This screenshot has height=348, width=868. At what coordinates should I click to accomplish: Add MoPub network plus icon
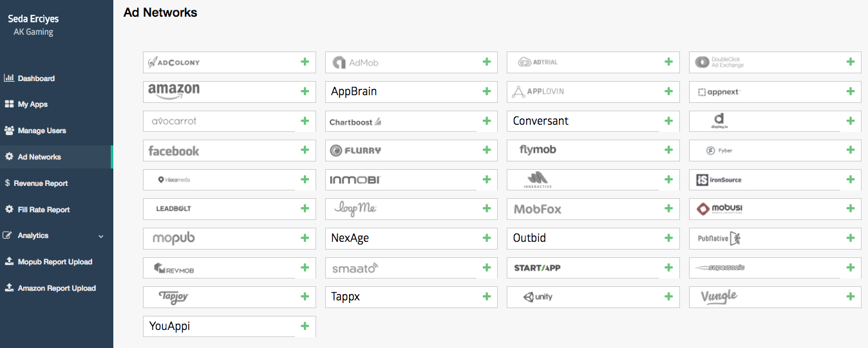tap(305, 238)
